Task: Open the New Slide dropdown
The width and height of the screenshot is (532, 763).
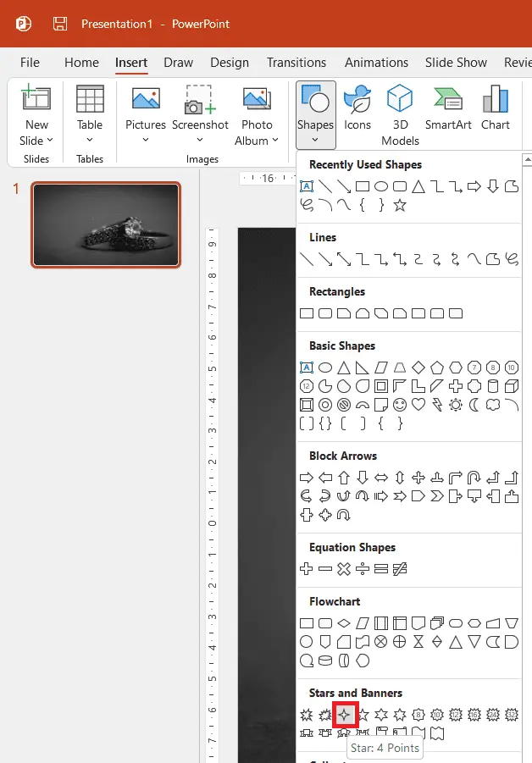Action: click(x=36, y=141)
